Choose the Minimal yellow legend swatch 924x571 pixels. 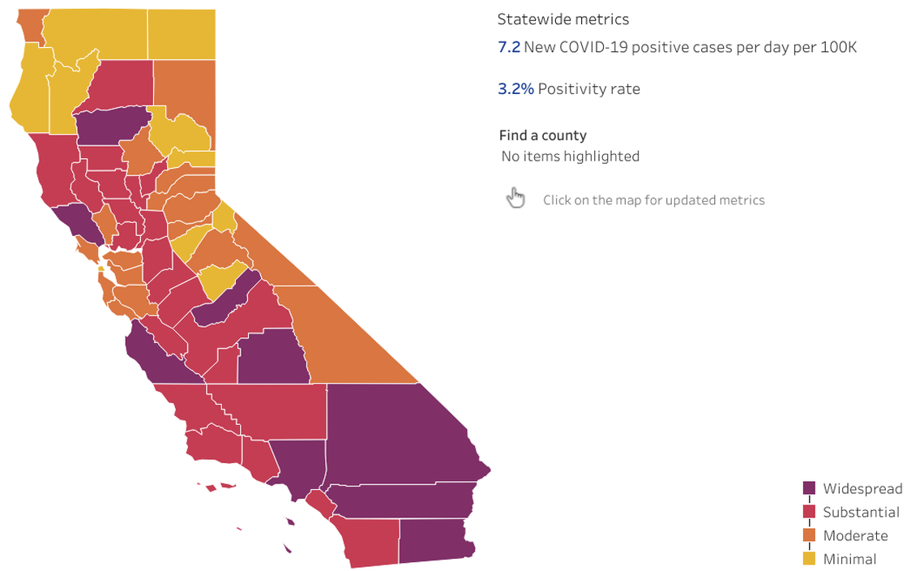point(809,559)
